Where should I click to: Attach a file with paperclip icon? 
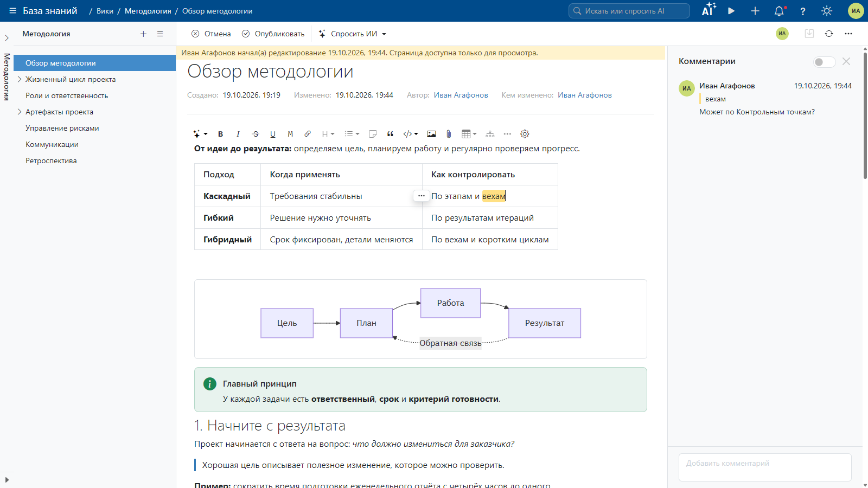point(449,134)
